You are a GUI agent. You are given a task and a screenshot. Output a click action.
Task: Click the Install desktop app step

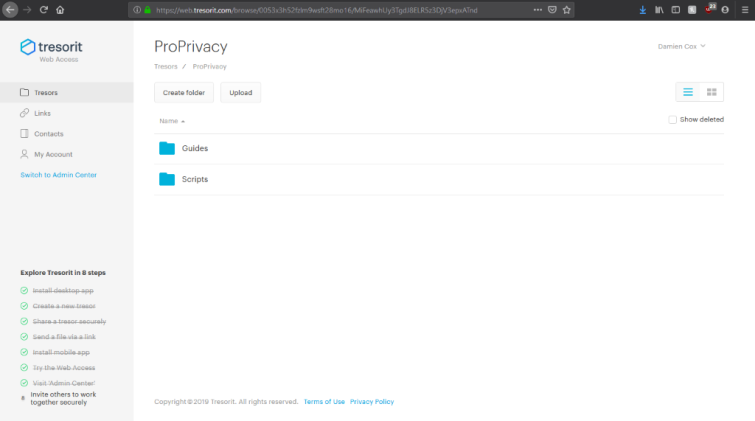[x=63, y=290]
